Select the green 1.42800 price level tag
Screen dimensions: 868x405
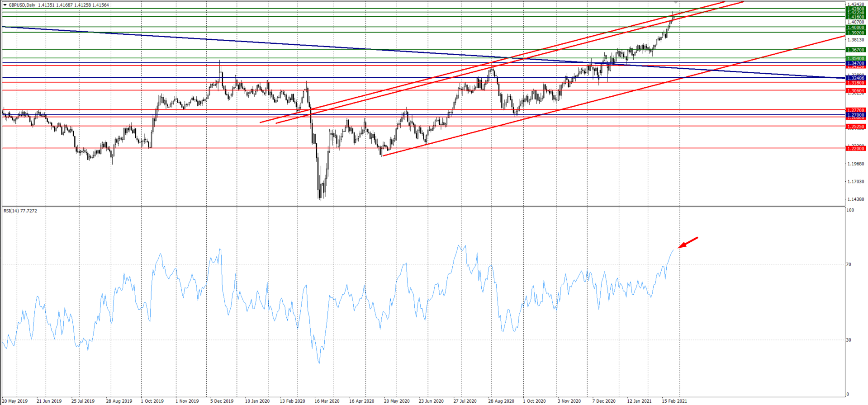pyautogui.click(x=855, y=9)
